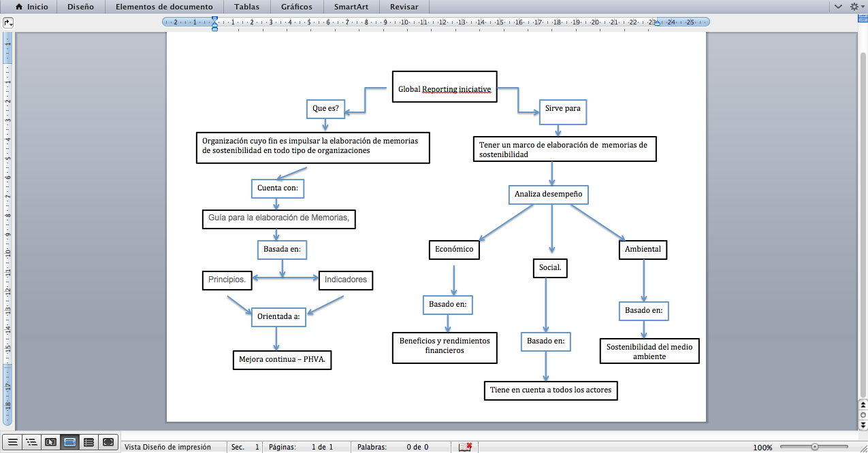The image size is (868, 453).
Task: Select the 'Económico' box
Action: (454, 250)
